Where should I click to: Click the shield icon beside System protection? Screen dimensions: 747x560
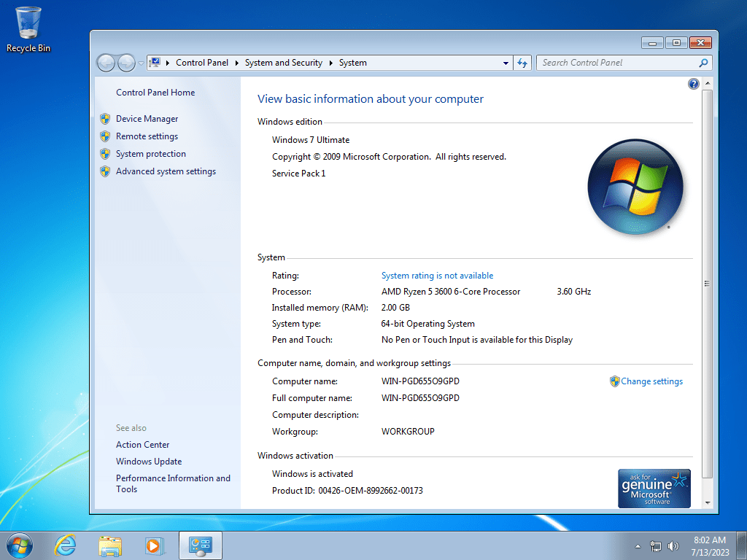click(x=105, y=154)
